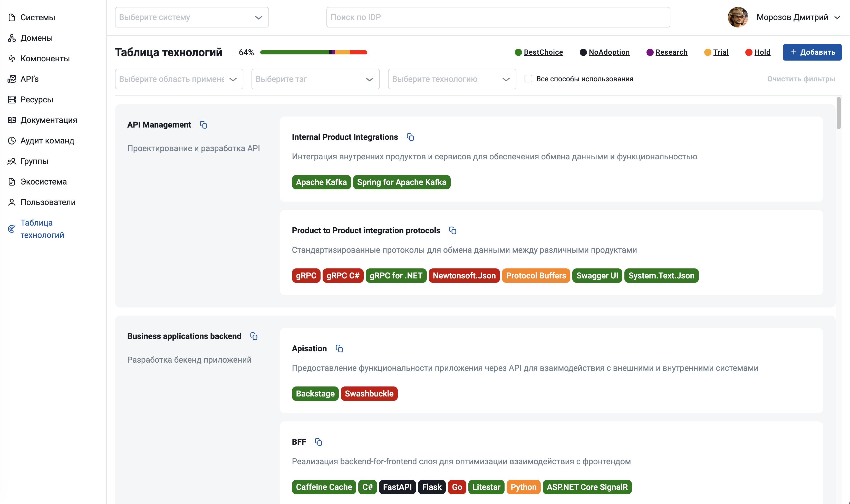Copy icon next to Apisation heading

click(x=339, y=349)
